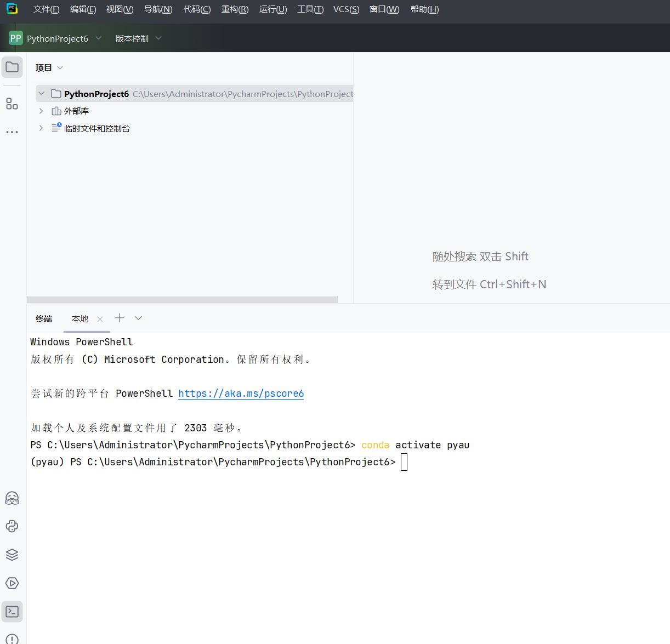This screenshot has height=644, width=670.
Task: Open terminal tab options dropdown arrow
Action: point(138,318)
